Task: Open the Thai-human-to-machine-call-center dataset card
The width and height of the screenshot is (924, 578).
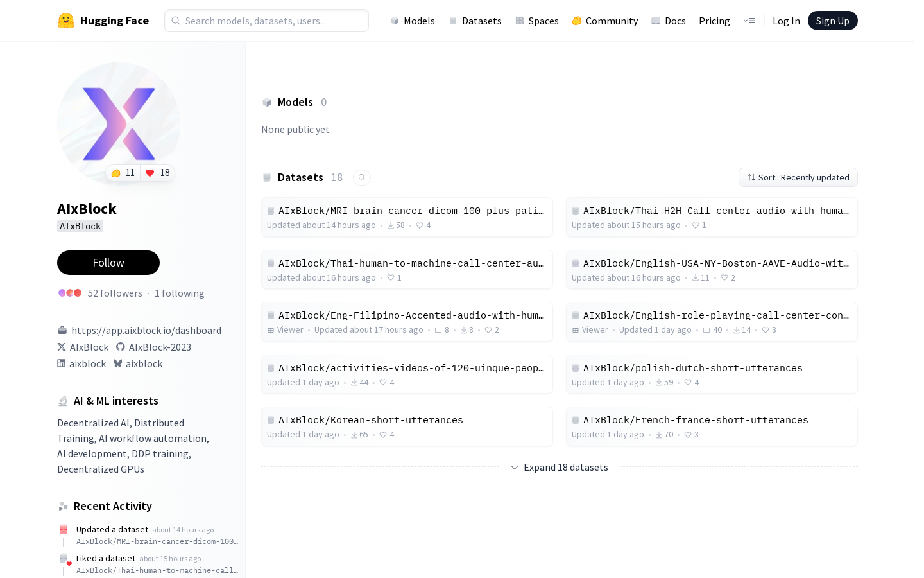Action: click(x=407, y=270)
